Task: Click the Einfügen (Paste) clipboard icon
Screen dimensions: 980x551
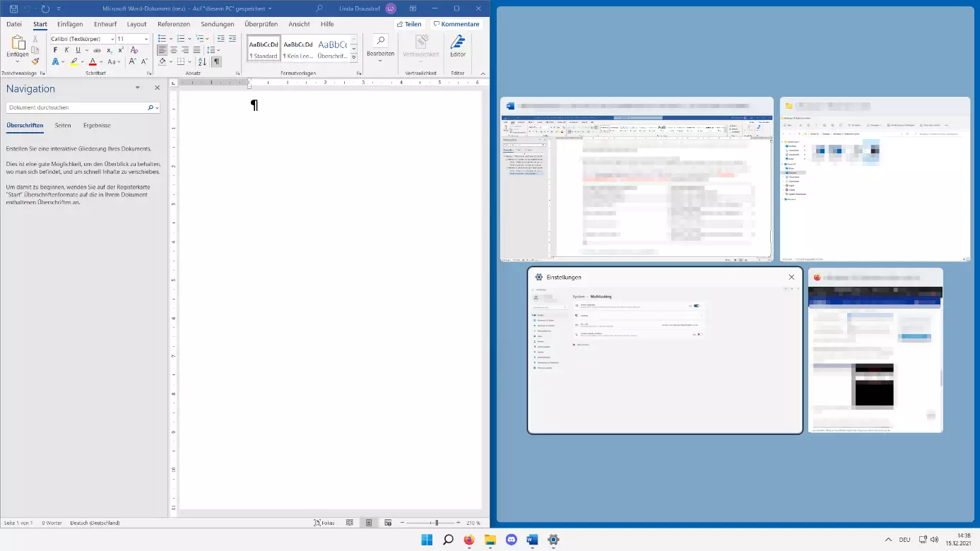Action: (x=18, y=44)
